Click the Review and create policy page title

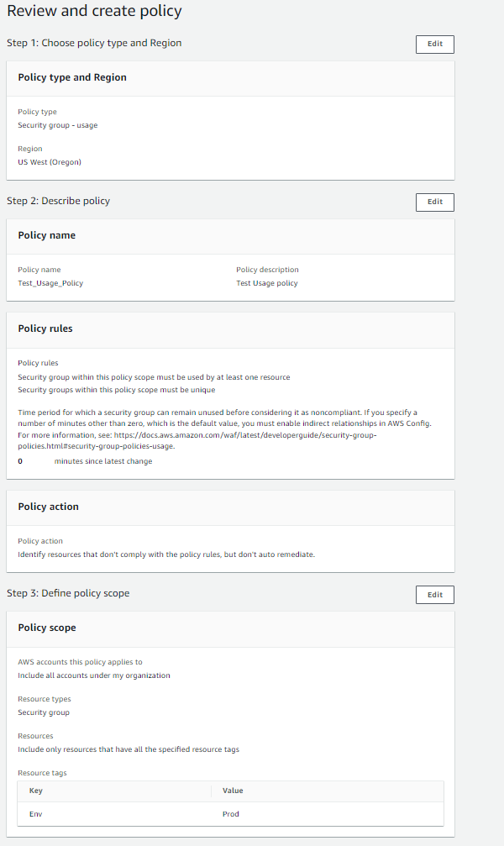[95, 12]
